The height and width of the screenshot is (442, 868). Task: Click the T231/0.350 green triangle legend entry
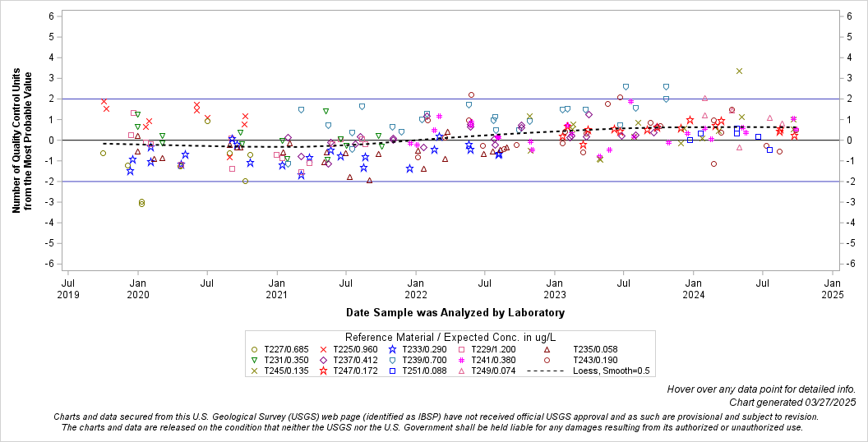(279, 360)
